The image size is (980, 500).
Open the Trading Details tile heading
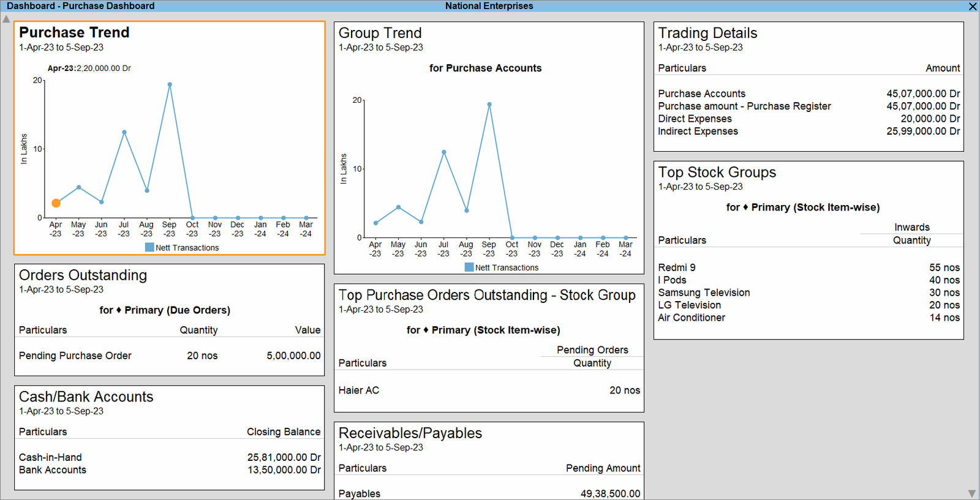click(x=707, y=33)
